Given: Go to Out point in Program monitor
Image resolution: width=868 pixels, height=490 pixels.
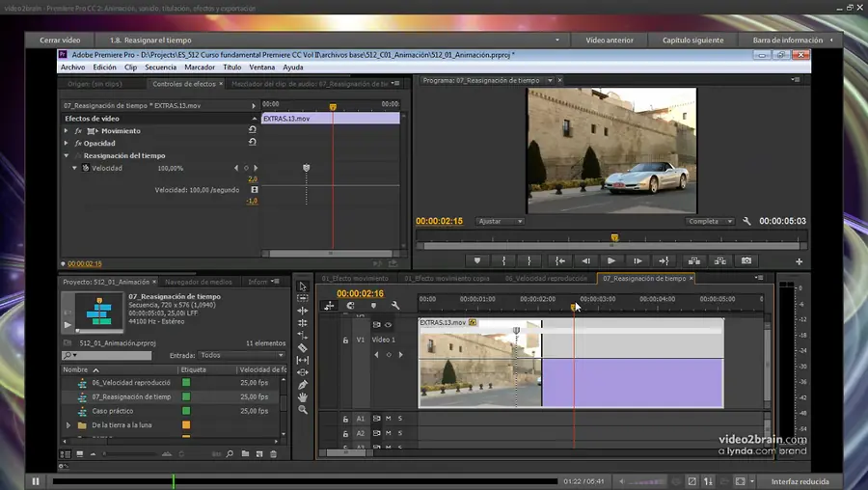Looking at the screenshot, I should click(x=664, y=260).
